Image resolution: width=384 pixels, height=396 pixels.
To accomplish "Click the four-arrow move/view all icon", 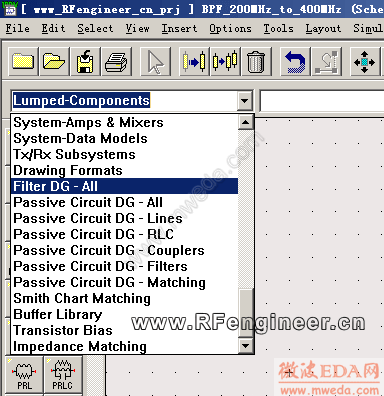I will point(365,62).
